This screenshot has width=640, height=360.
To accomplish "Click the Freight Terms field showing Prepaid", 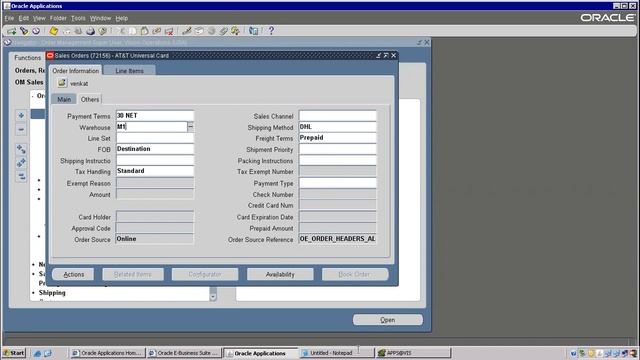I will pos(338,138).
